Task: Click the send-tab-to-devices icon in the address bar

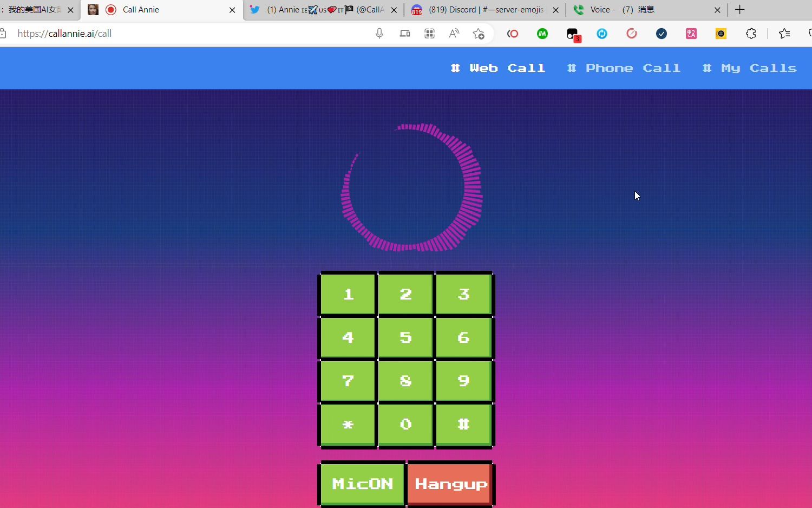Action: [x=405, y=34]
